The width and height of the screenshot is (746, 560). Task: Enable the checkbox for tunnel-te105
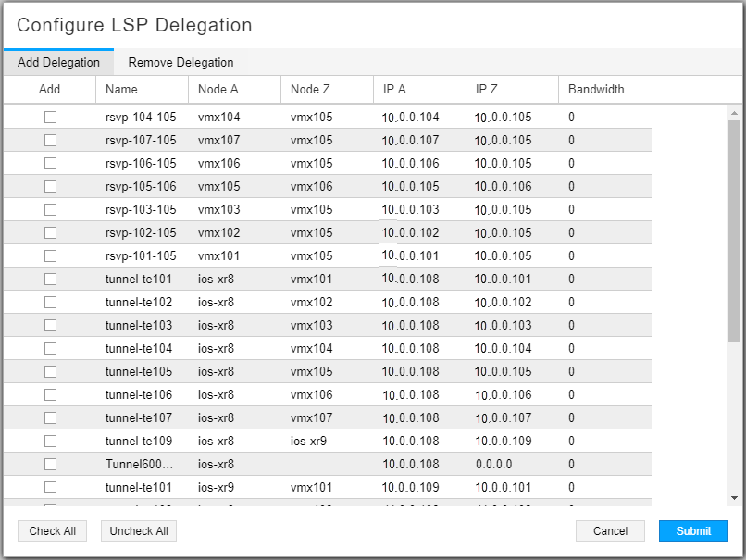(x=50, y=372)
